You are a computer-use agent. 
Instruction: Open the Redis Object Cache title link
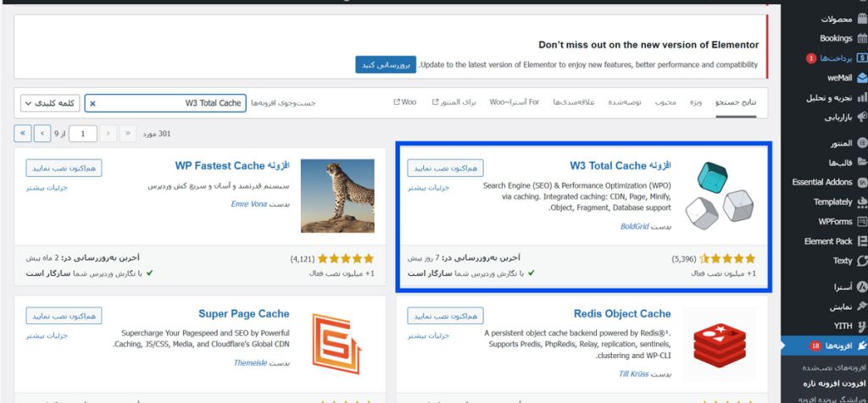click(622, 314)
